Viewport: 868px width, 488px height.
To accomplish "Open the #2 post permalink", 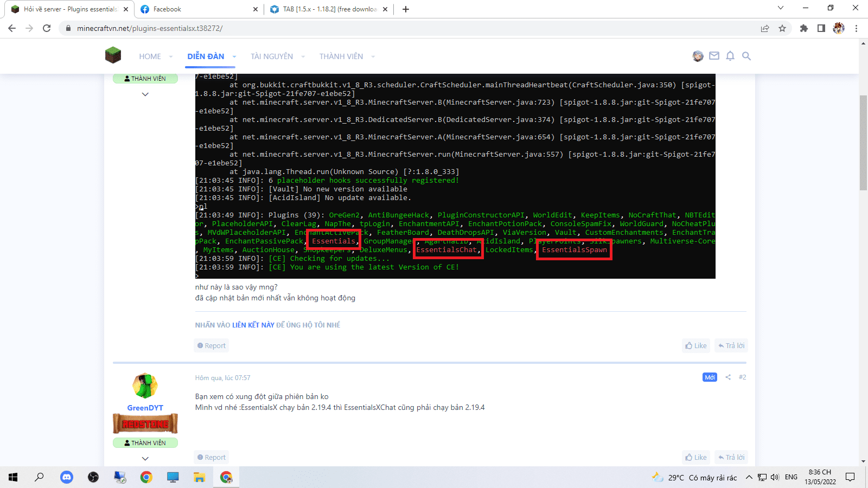I will pos(742,377).
